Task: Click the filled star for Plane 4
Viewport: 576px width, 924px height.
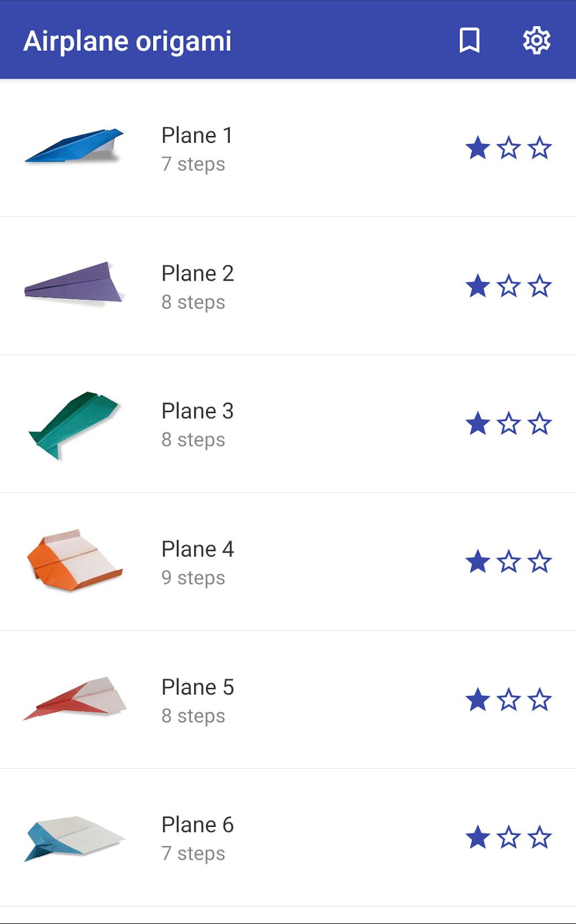Action: click(x=478, y=562)
